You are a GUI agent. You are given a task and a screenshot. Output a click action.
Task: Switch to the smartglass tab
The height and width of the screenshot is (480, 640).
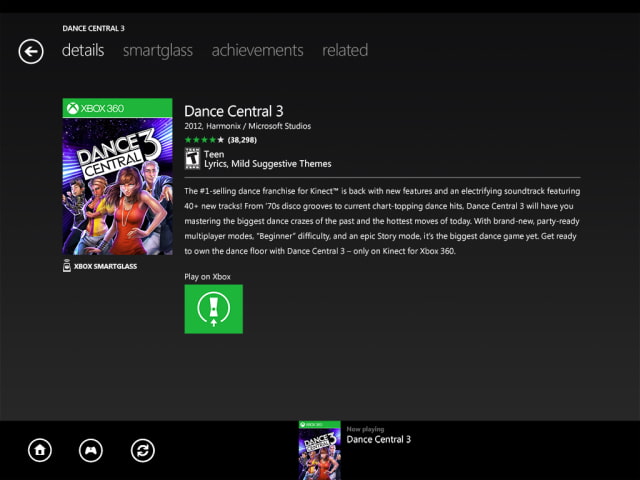[157, 50]
